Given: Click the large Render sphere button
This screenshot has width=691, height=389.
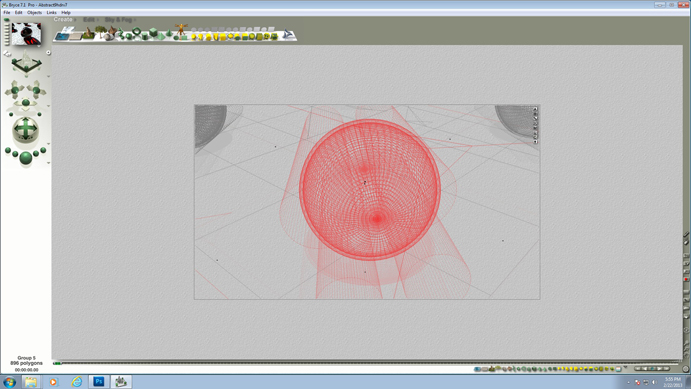Looking at the screenshot, I should pyautogui.click(x=26, y=157).
